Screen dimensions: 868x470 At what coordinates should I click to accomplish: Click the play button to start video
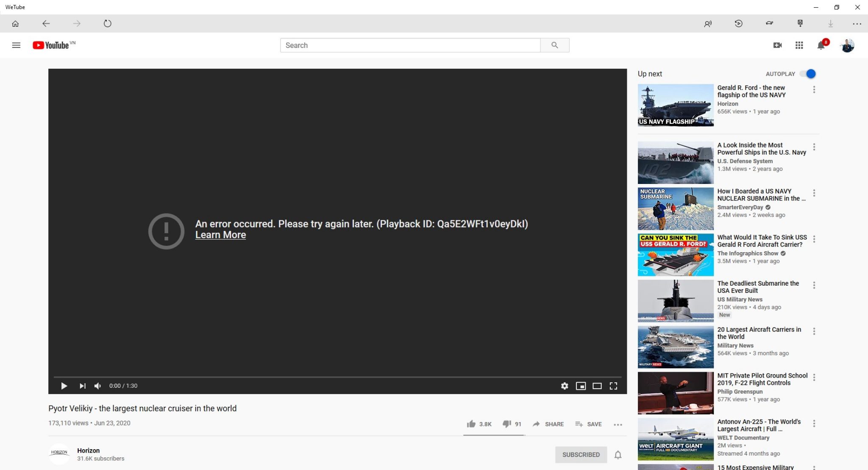pos(64,386)
